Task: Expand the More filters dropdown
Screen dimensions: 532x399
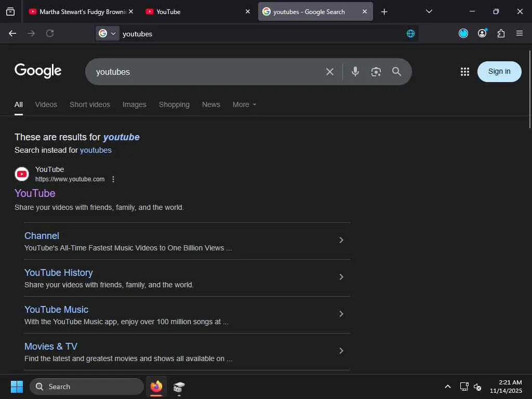Action: [244, 104]
